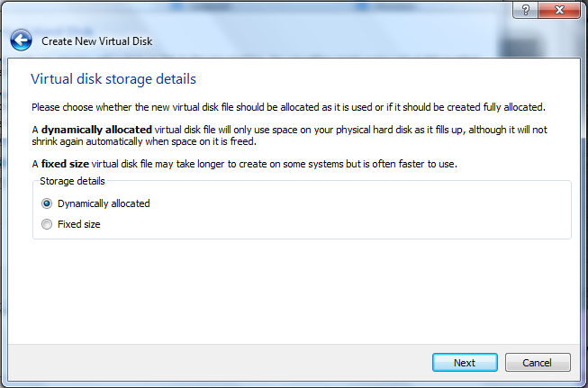Click the "Virtual disk storage details" heading
The width and height of the screenshot is (588, 388).
[x=113, y=79]
